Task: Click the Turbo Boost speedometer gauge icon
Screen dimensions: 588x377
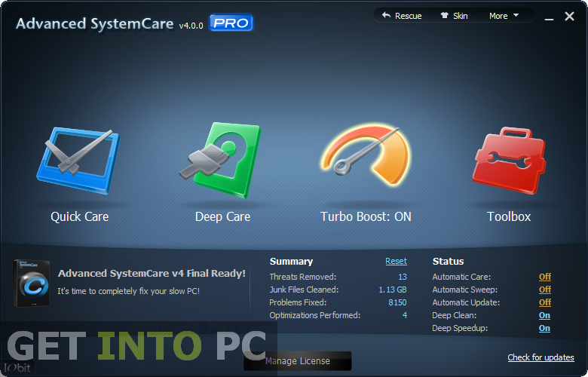Action: (366, 155)
